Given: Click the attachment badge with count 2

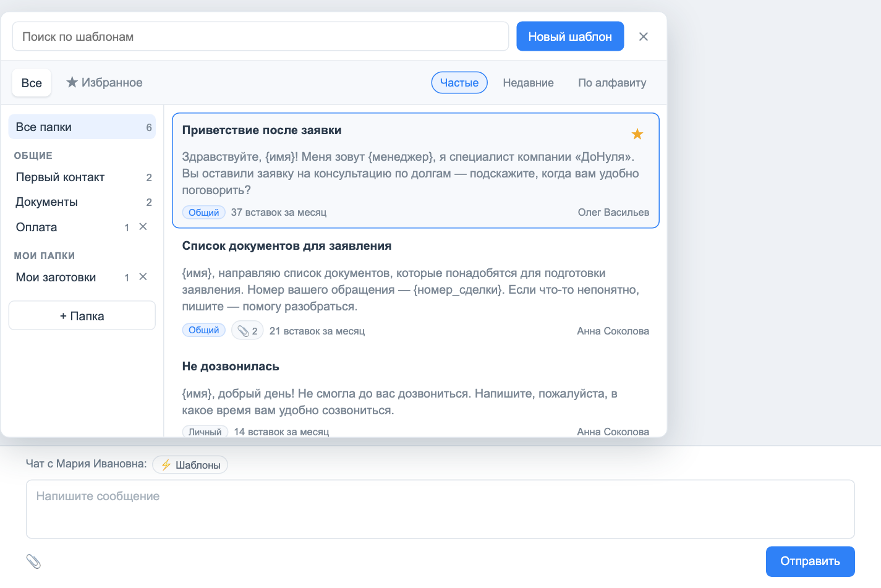Looking at the screenshot, I should [247, 331].
